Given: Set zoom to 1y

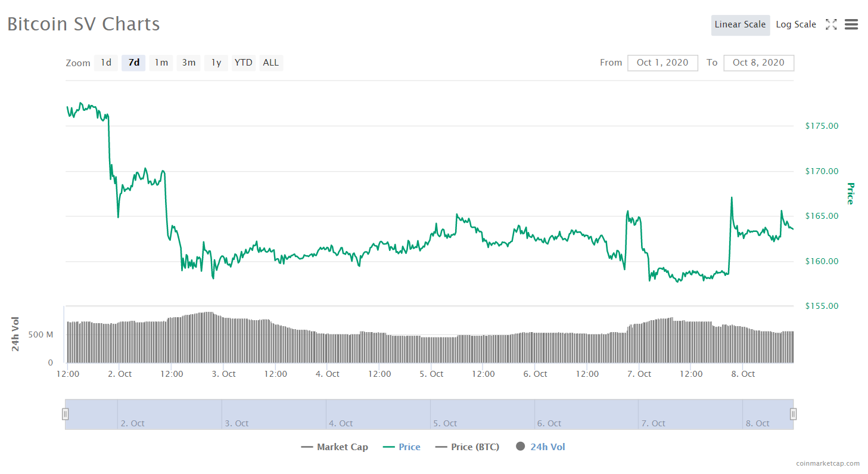Looking at the screenshot, I should point(216,63).
